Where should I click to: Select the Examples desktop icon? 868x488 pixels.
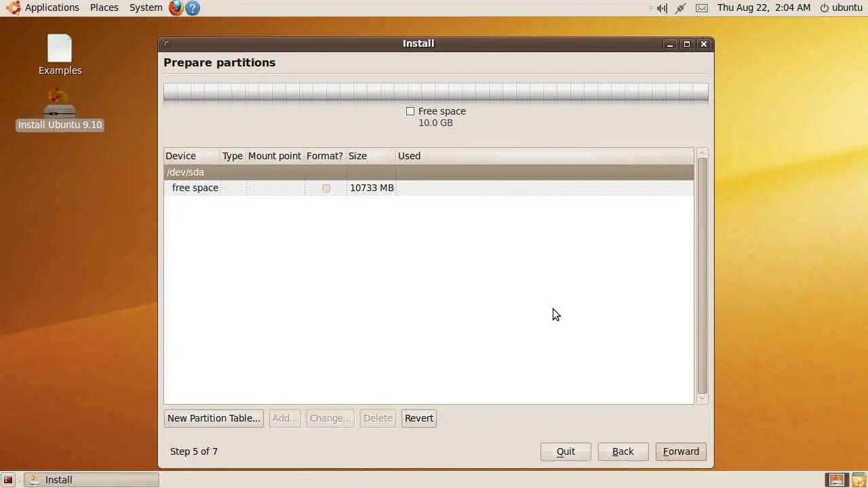(x=60, y=55)
